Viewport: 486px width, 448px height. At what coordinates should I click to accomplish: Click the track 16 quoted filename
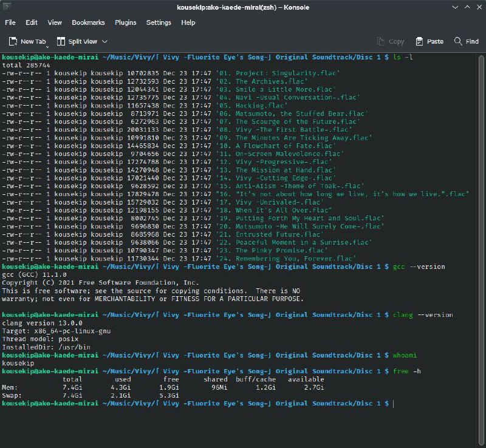(x=343, y=194)
